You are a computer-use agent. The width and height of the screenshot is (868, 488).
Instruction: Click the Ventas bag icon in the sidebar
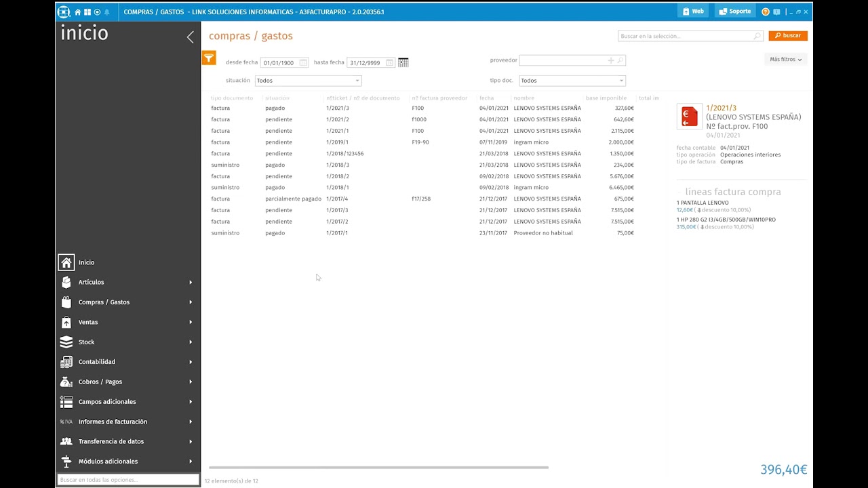[66, 322]
